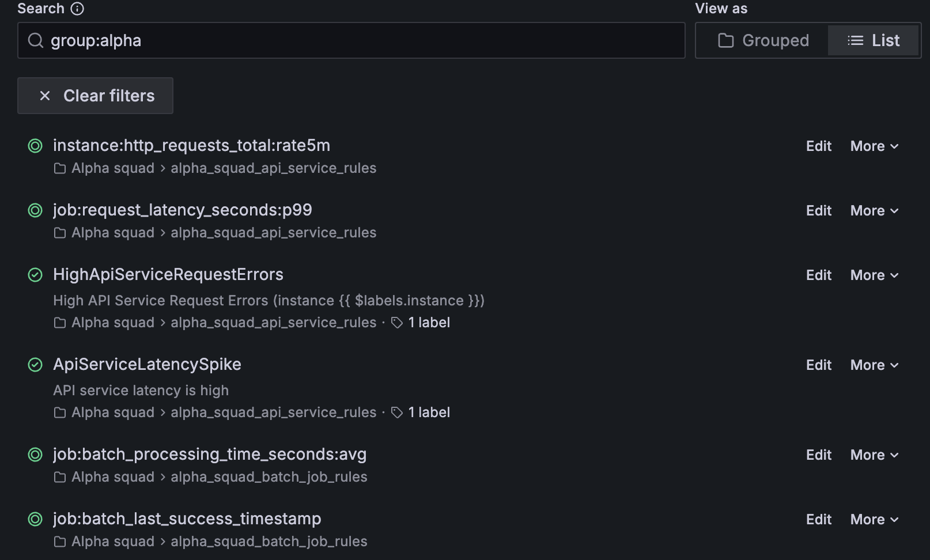Click into the group:alpha search field
Viewport: 930px width, 560px height.
click(x=351, y=40)
